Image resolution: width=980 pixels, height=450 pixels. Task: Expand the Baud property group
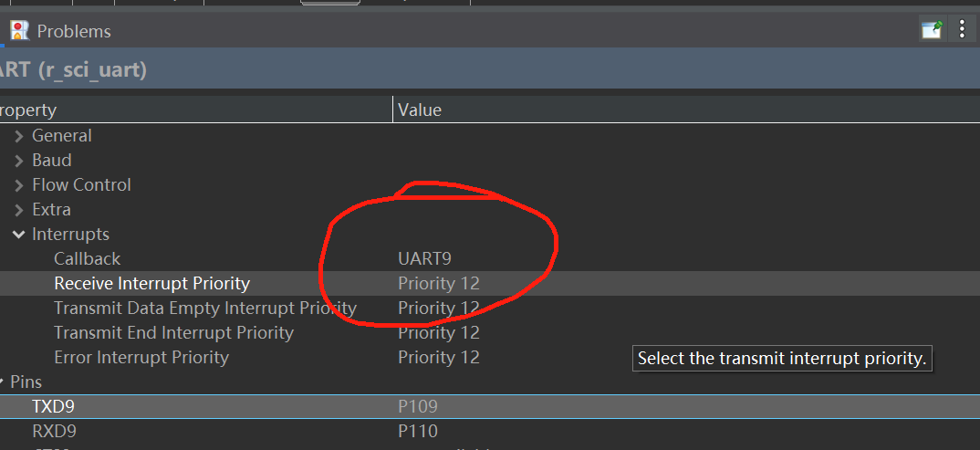tap(19, 161)
